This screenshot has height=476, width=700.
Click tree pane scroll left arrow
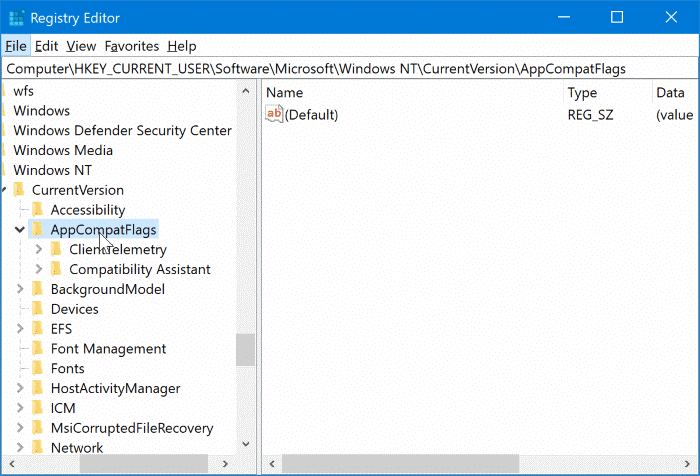click(x=12, y=464)
